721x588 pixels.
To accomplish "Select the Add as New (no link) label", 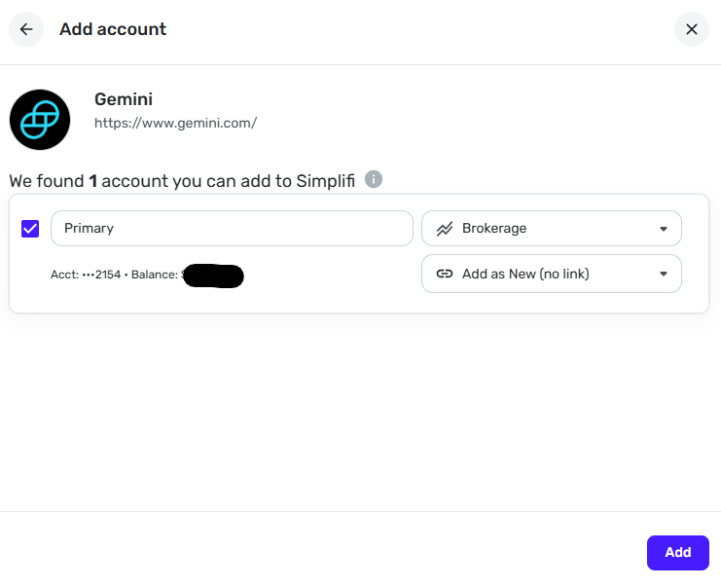I will (x=525, y=274).
